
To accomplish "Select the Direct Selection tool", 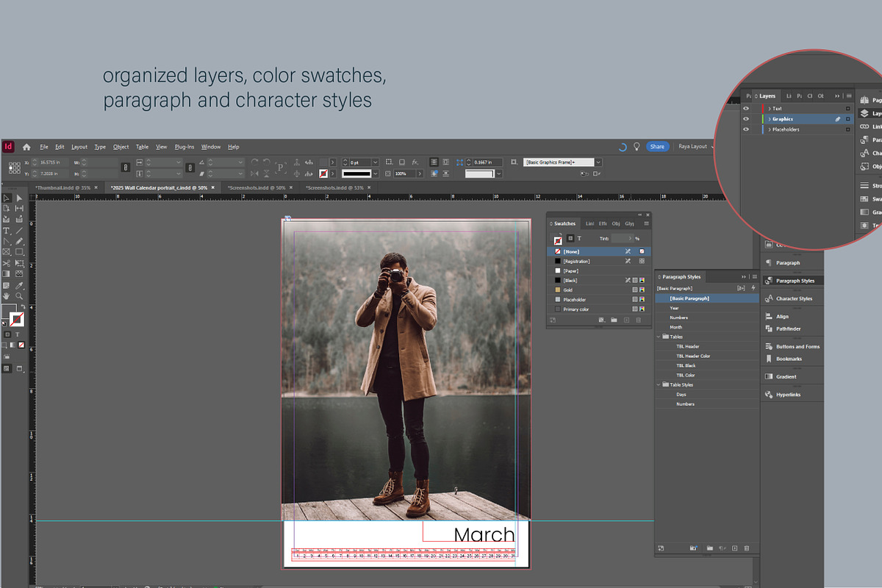I will (x=19, y=198).
